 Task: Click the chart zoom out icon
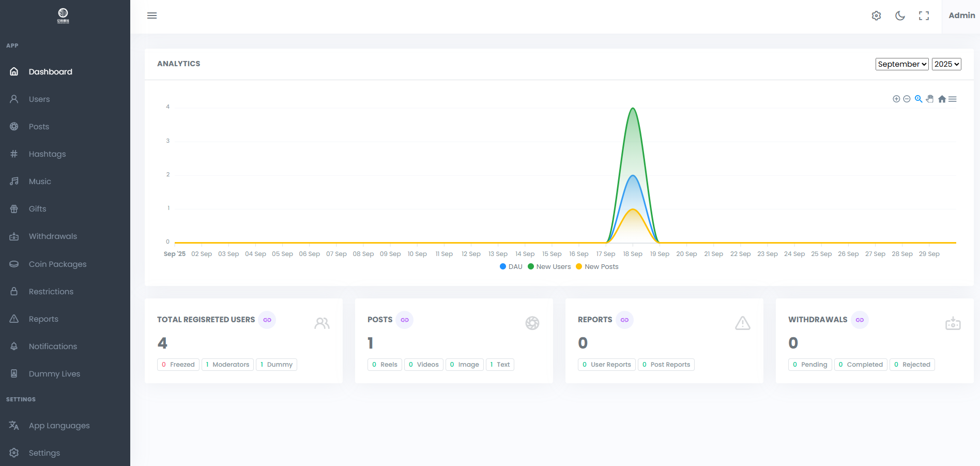coord(907,99)
